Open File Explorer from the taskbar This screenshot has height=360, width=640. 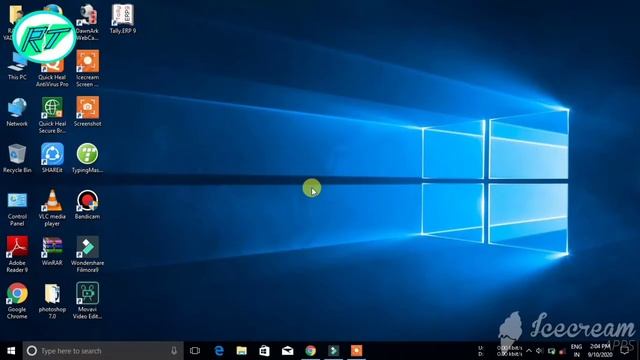coord(242,351)
